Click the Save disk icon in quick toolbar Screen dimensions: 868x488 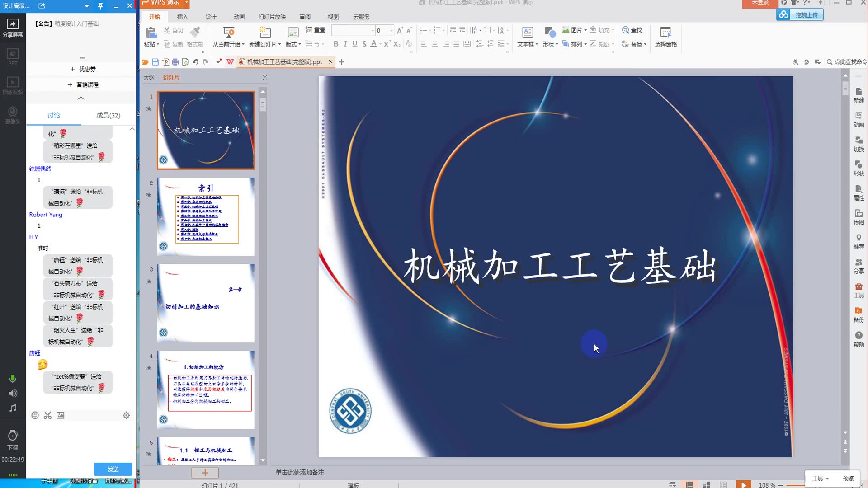click(155, 62)
